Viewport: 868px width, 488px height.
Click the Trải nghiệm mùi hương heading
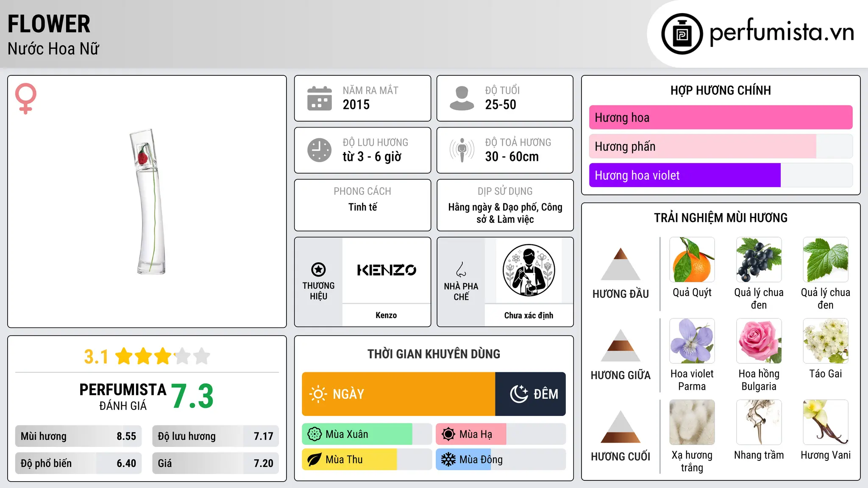721,218
